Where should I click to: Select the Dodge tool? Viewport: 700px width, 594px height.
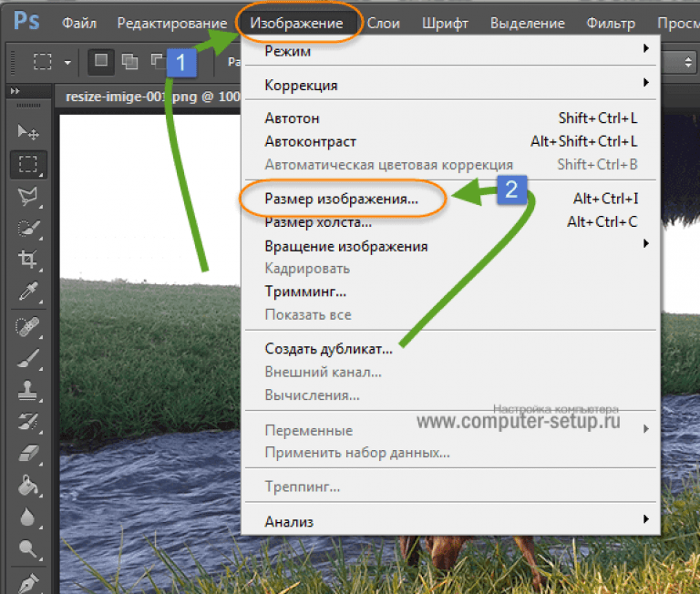[x=28, y=549]
